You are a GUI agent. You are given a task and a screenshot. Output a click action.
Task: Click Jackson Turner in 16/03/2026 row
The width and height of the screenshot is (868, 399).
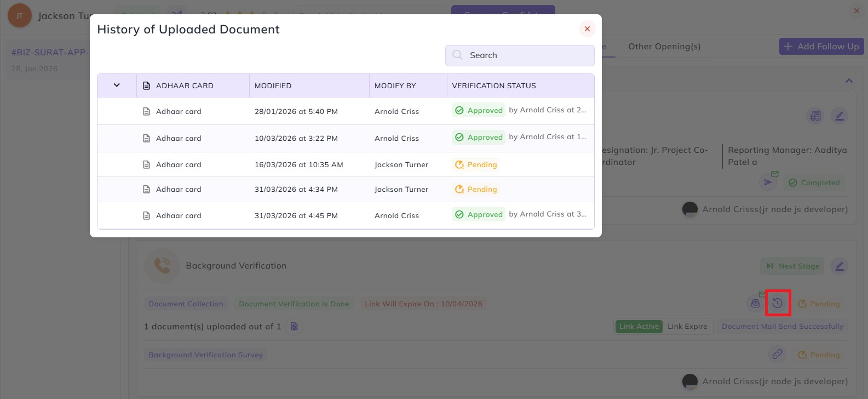pos(401,164)
